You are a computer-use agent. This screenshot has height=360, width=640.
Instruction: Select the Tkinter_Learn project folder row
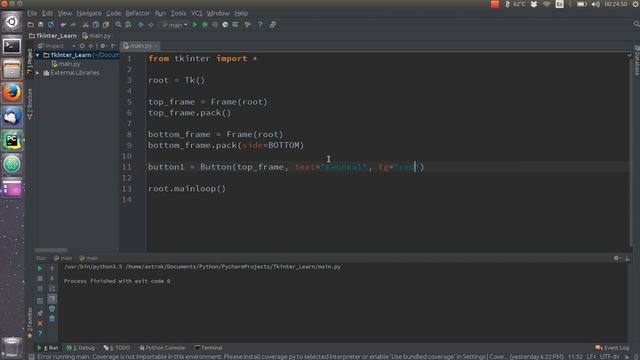coord(78,55)
